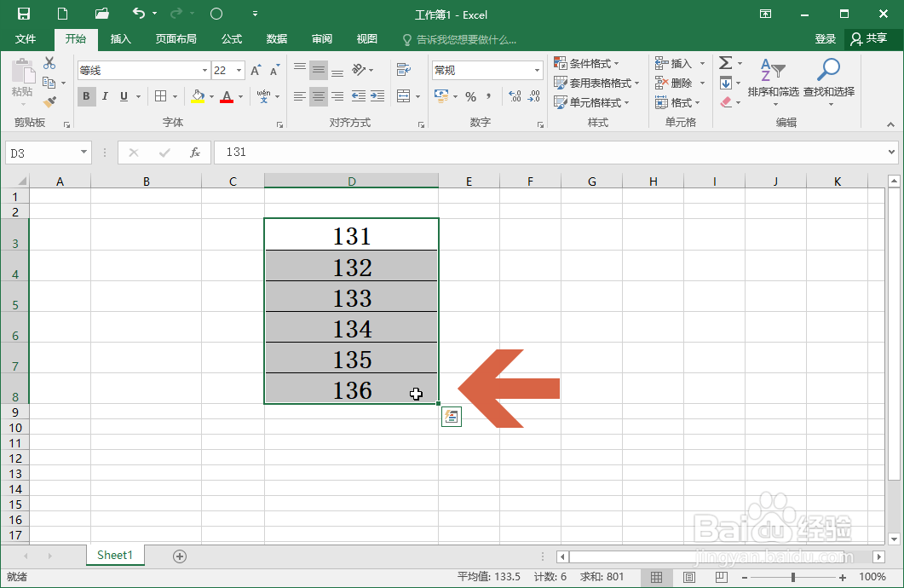Switch to the 插入 Insert tab

point(120,38)
